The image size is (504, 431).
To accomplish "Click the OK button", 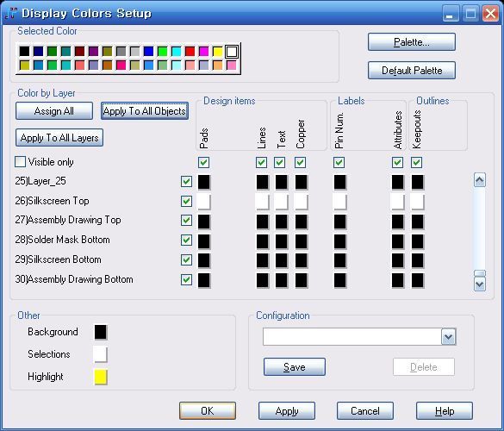I will point(208,410).
